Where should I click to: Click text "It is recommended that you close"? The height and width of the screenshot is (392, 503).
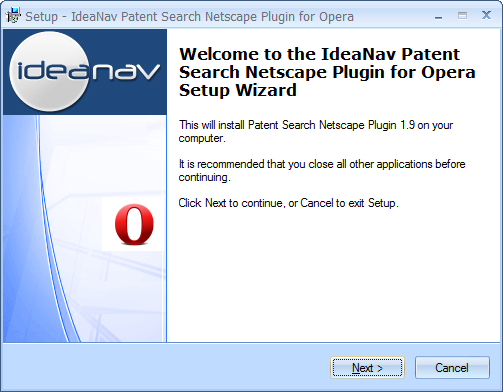click(x=256, y=164)
